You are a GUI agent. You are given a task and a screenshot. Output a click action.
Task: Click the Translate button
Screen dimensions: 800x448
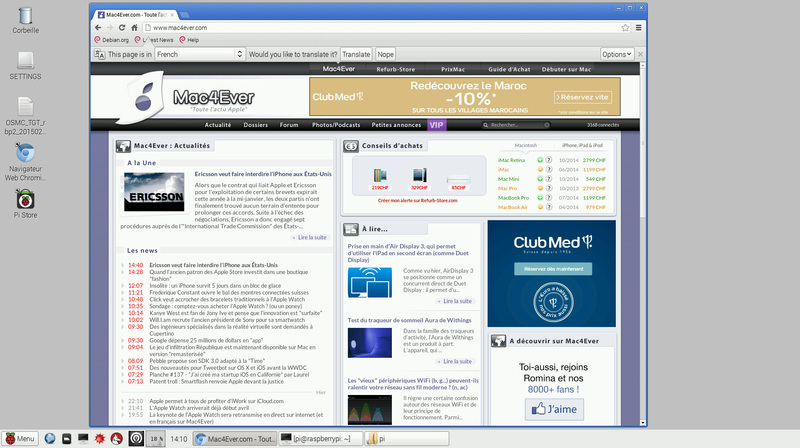356,54
